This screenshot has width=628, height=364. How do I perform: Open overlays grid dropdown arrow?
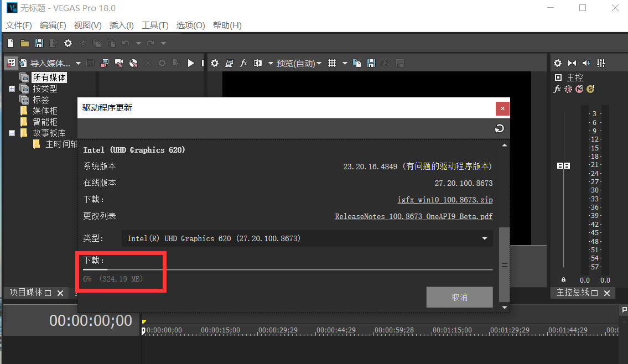pyautogui.click(x=345, y=63)
